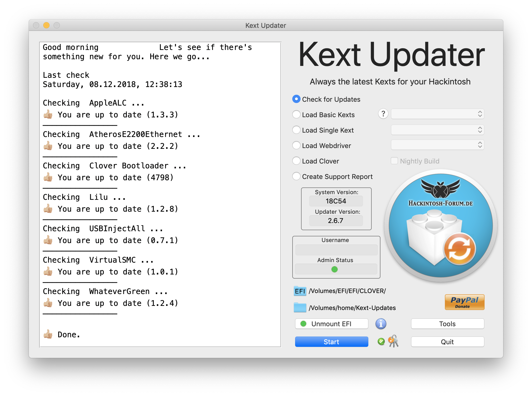Click the 'Checking VirtualSMC ...' line
The height and width of the screenshot is (396, 532).
pos(98,260)
